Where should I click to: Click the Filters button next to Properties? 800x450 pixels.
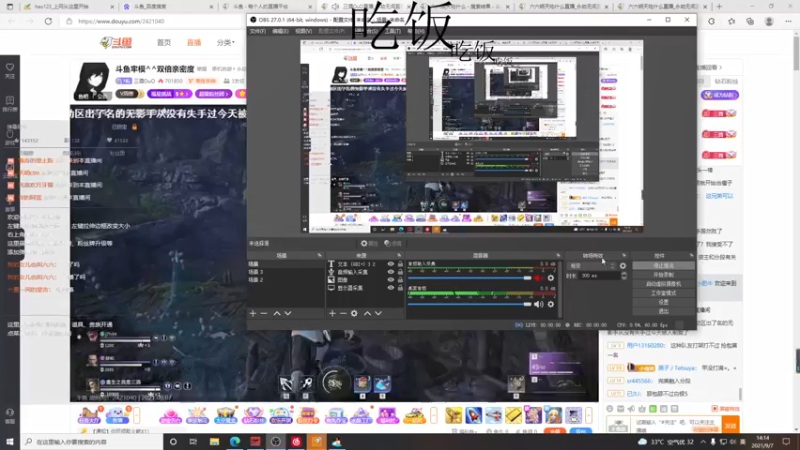coord(393,243)
